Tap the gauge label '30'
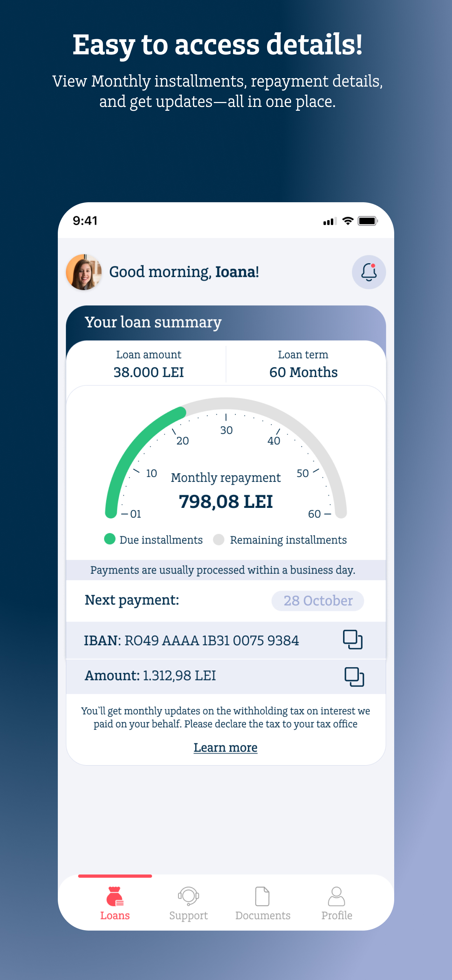The width and height of the screenshot is (452, 980). 226,430
